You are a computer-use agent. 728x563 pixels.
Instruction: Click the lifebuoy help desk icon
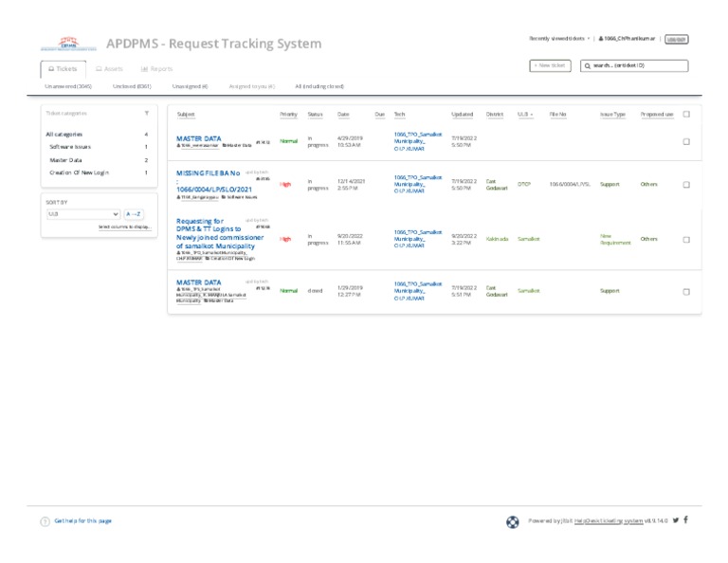tap(513, 521)
